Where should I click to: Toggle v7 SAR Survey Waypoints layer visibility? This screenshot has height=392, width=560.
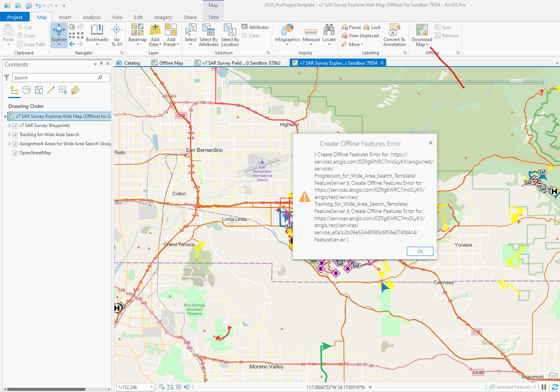[15, 125]
